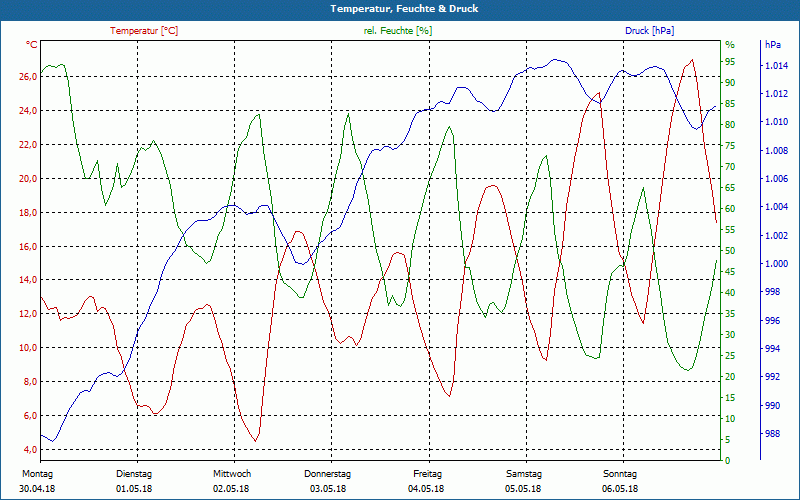Click the red "°C" axis unit label

tap(32, 45)
